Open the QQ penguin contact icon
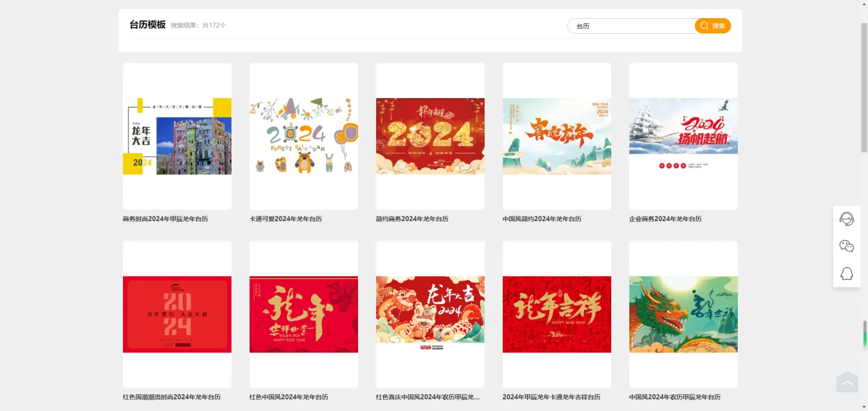This screenshot has width=868, height=411. 846,274
